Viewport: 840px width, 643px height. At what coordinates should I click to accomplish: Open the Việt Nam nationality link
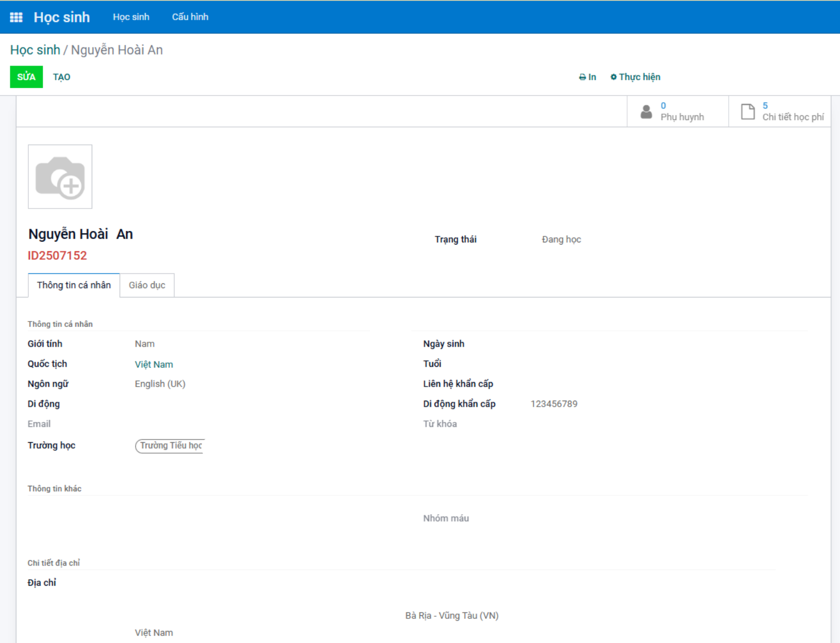pos(154,365)
